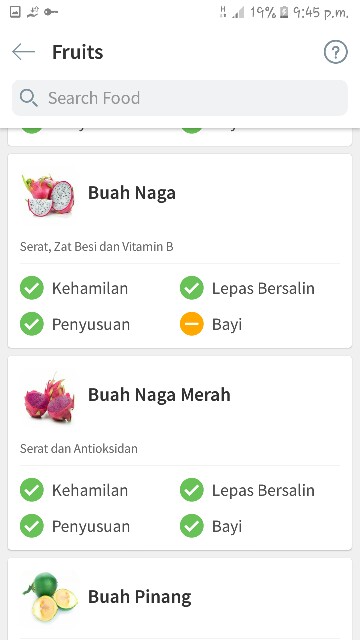360x640 pixels.
Task: Open the help question mark icon
Action: (x=336, y=52)
